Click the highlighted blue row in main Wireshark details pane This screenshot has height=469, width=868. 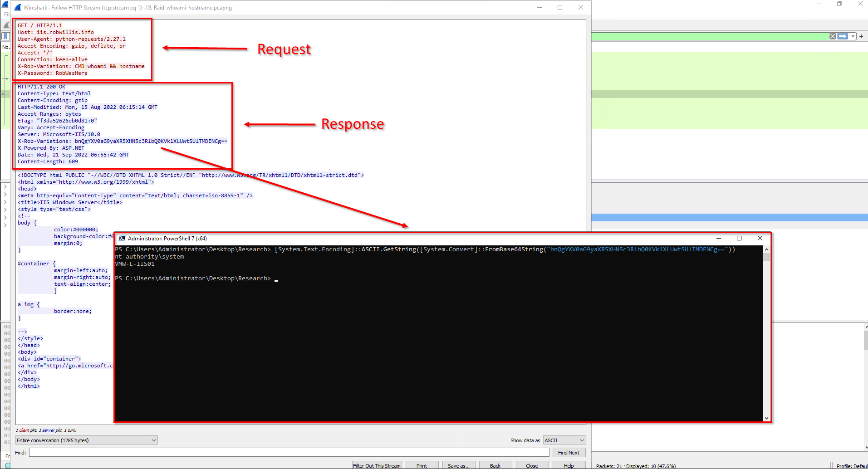(x=730, y=217)
